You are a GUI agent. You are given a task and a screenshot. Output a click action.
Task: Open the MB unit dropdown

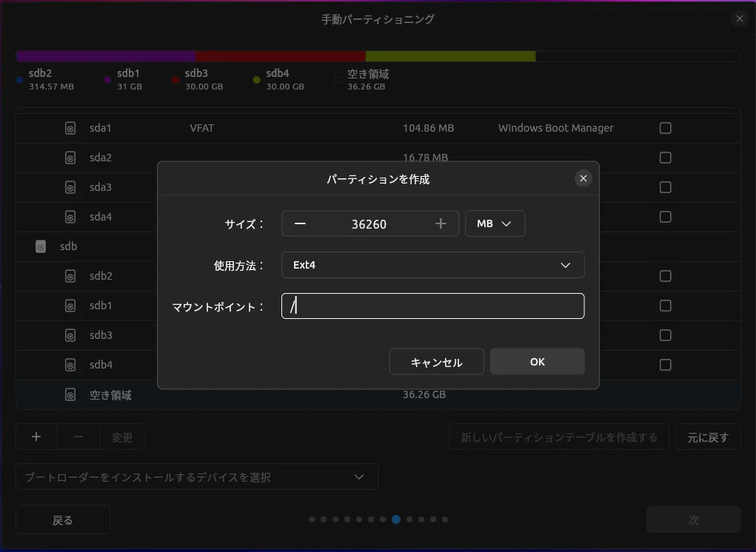(x=495, y=223)
